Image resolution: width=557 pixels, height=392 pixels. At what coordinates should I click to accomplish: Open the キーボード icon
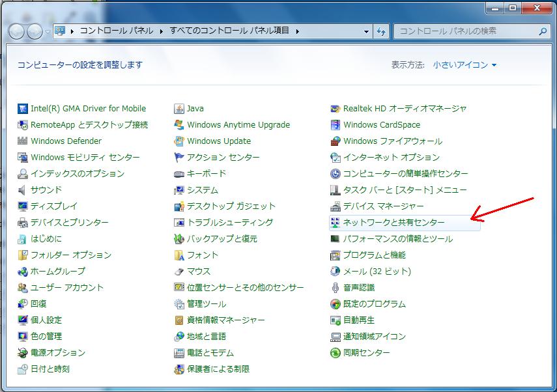(179, 174)
